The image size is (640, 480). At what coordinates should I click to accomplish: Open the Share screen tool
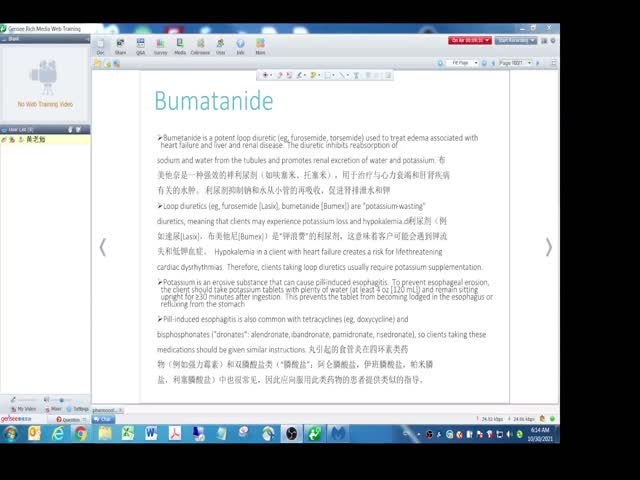(120, 47)
